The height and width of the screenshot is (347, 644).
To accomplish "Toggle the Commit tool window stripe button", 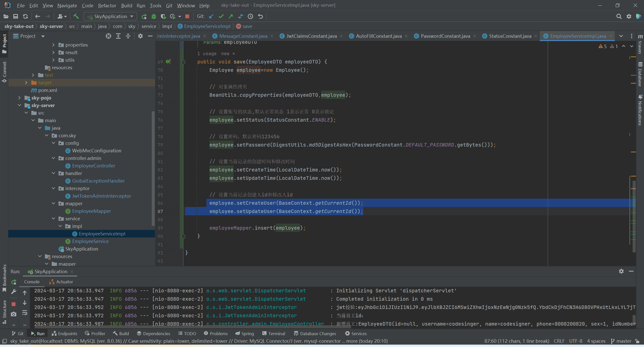I will 4,72.
